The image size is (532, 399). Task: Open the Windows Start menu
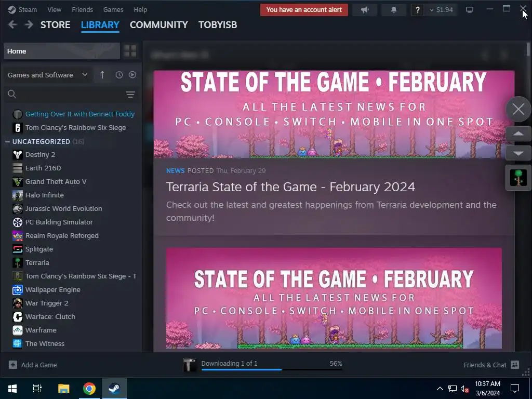[12, 389]
